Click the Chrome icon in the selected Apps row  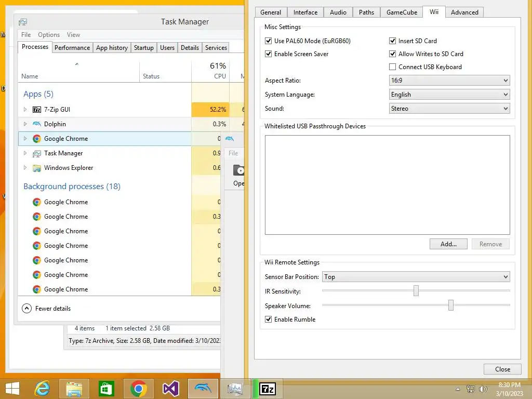tap(37, 139)
